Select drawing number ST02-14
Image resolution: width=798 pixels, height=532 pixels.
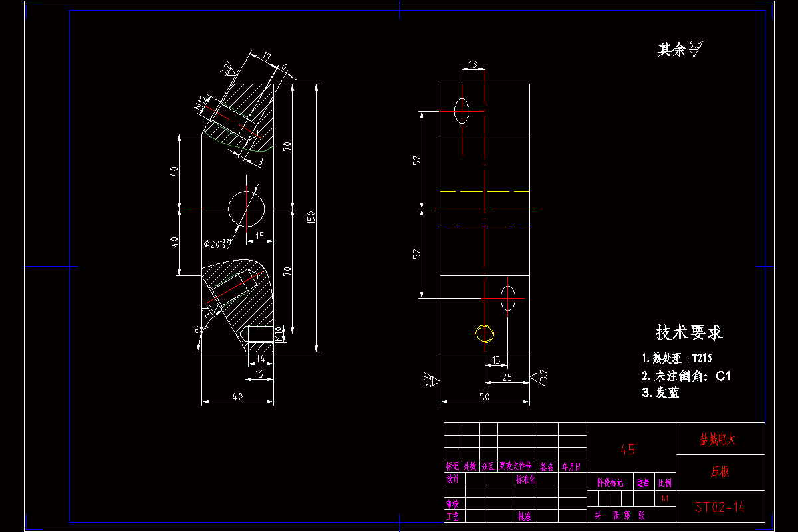point(720,507)
